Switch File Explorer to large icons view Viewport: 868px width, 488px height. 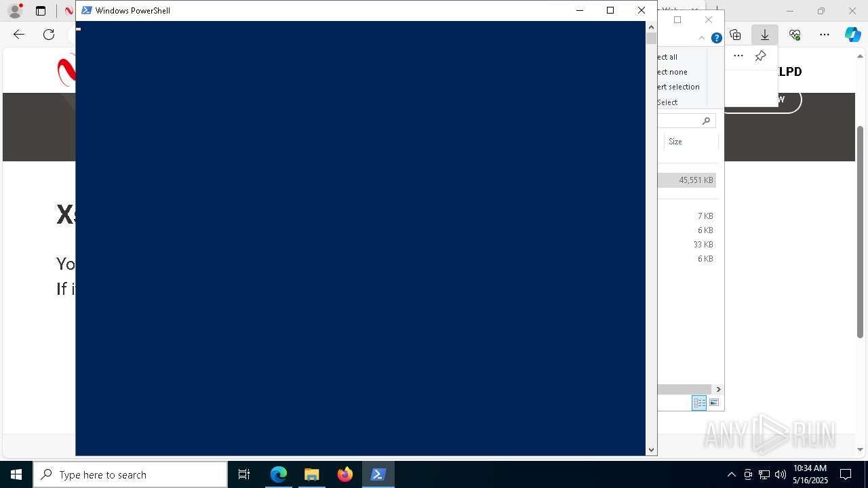coord(714,403)
